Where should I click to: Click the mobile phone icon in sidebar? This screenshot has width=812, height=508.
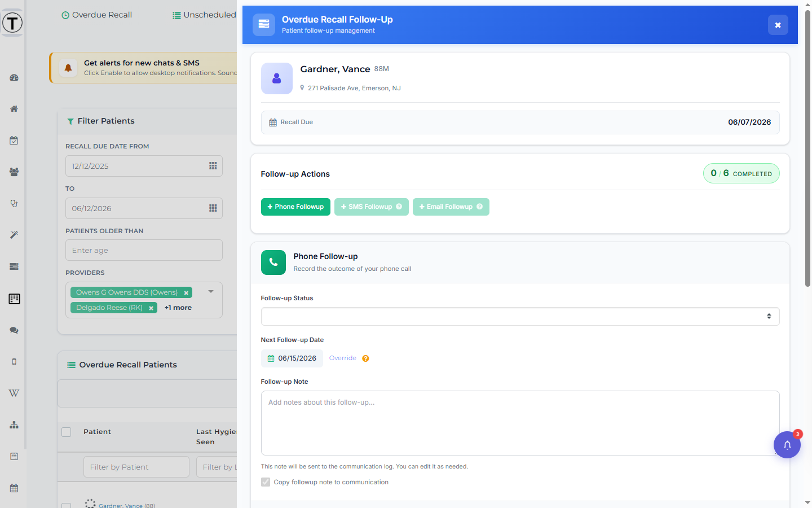pyautogui.click(x=14, y=362)
